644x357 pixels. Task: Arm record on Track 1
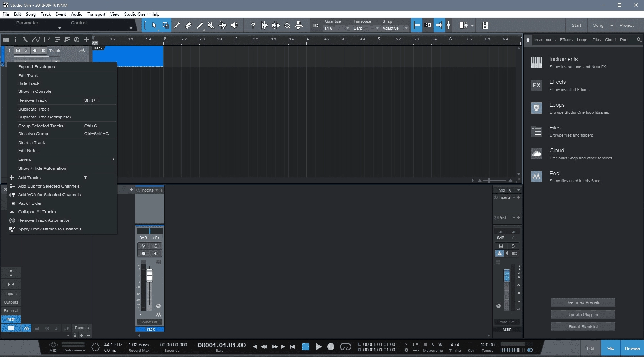click(35, 50)
